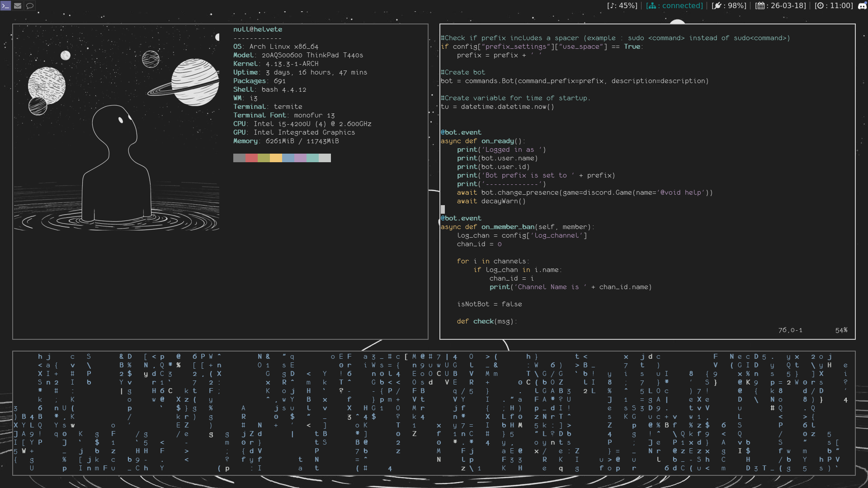Click the 'for i in channels:' line

coord(493,261)
